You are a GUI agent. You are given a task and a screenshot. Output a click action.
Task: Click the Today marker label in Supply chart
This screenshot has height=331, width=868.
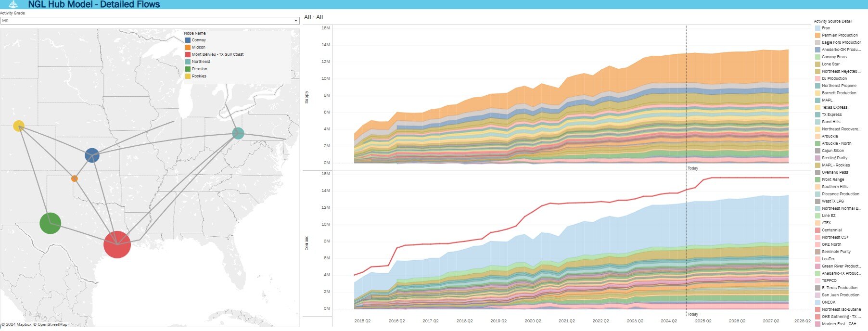(x=693, y=168)
